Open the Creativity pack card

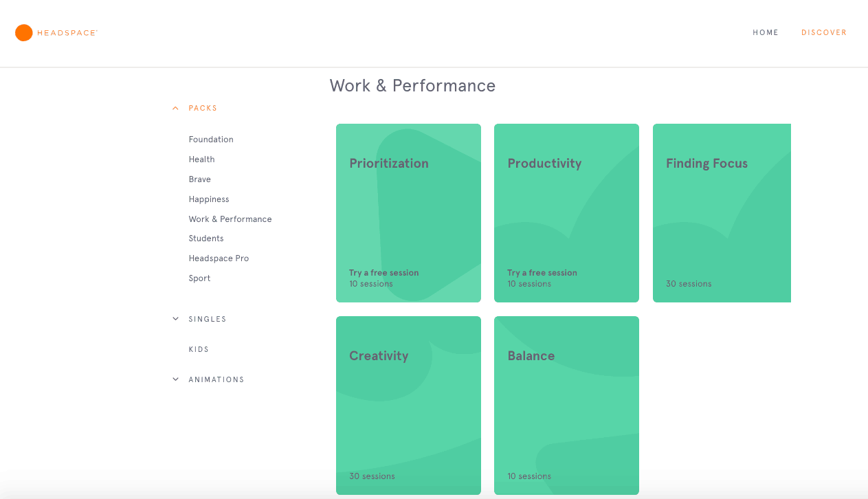408,406
